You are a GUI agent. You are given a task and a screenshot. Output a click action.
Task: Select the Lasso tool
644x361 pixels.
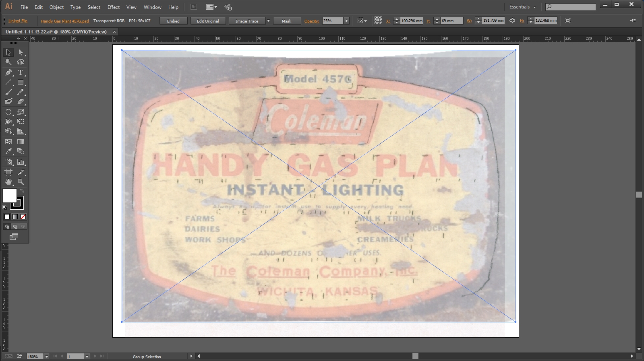21,62
